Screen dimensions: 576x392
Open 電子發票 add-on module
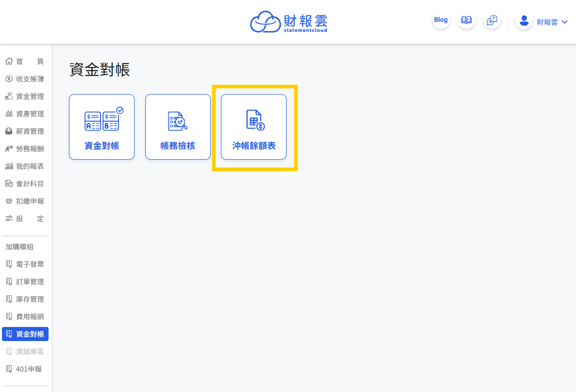[25, 264]
